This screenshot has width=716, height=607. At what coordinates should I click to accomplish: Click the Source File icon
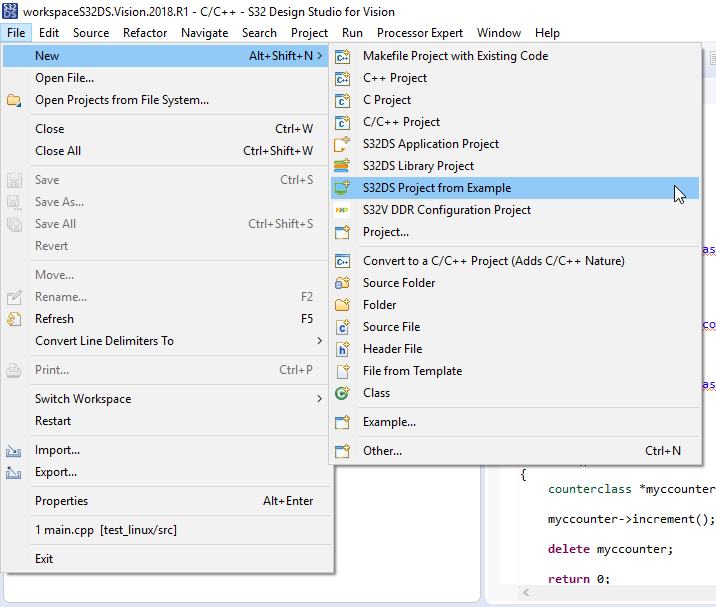[342, 327]
